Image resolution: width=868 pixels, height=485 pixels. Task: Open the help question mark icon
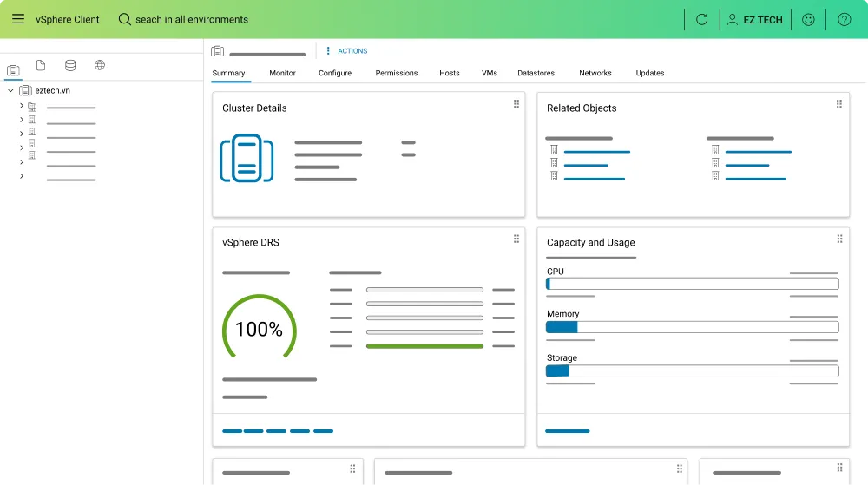[845, 19]
